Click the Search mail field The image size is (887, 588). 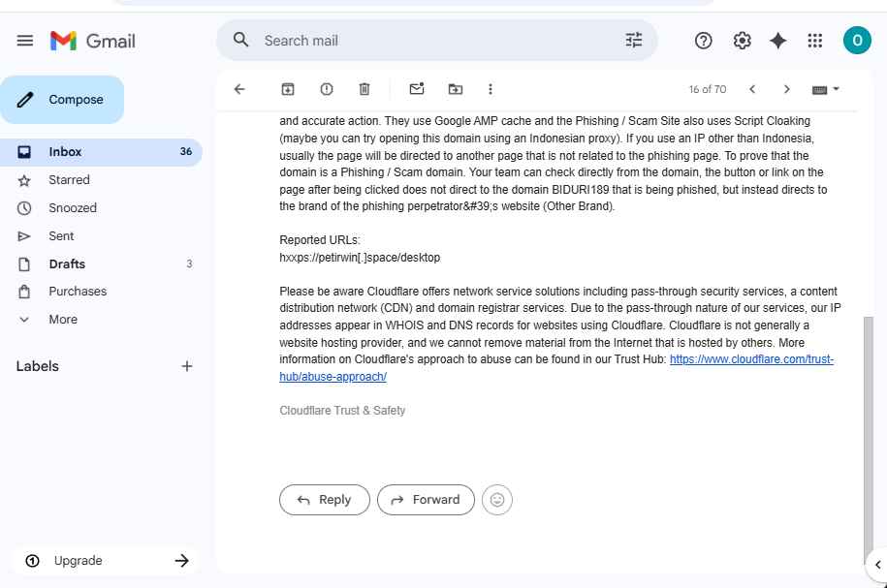coord(436,41)
